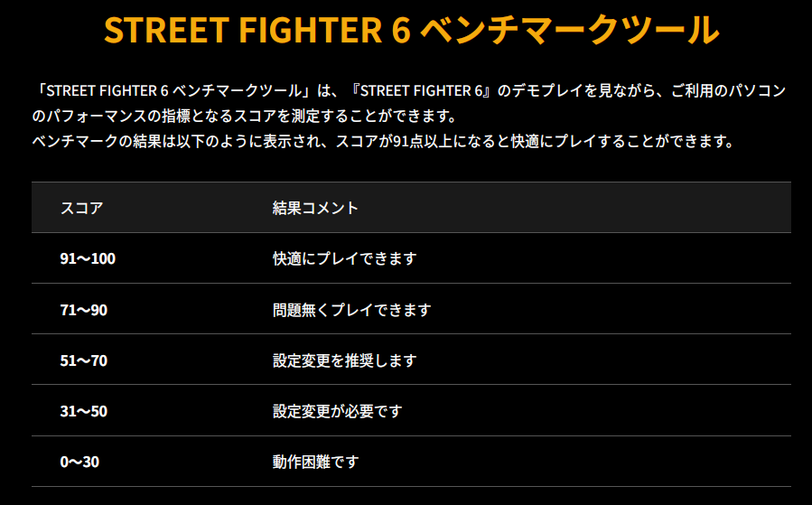Click the sentence mentioning スコアが91点以上
The height and width of the screenshot is (505, 812).
(x=383, y=141)
